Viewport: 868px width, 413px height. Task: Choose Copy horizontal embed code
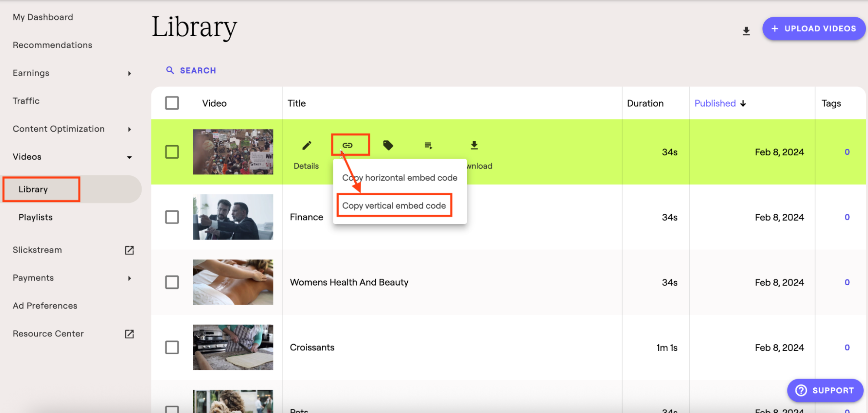pos(400,178)
